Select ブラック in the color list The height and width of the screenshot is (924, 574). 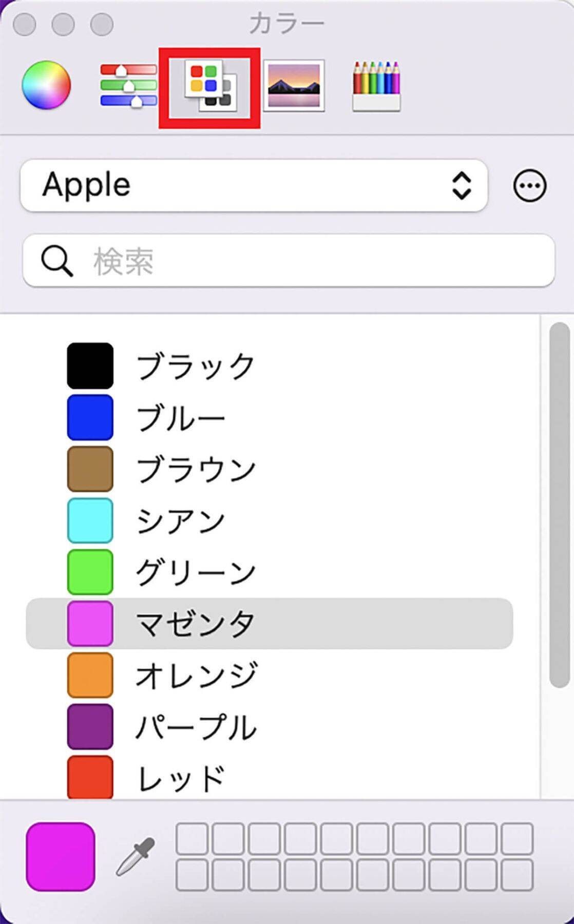click(x=195, y=366)
